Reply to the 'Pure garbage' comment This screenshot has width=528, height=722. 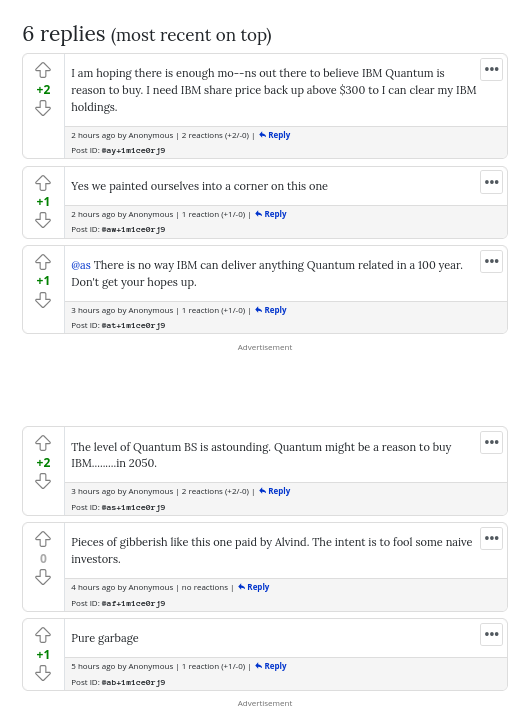tap(271, 666)
